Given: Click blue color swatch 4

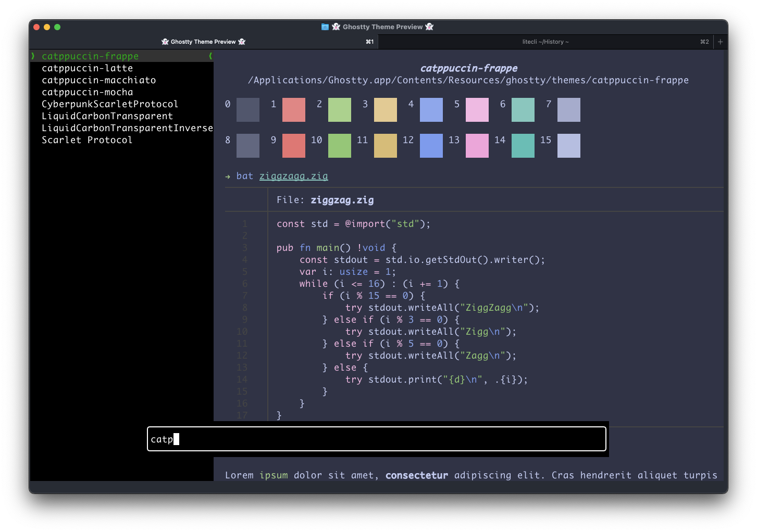Looking at the screenshot, I should [x=431, y=110].
